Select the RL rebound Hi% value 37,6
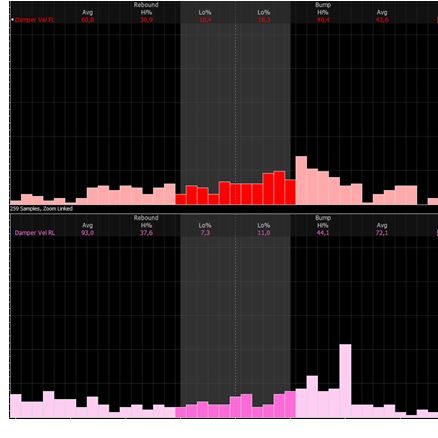Screen dimensions: 438x438 (146, 233)
